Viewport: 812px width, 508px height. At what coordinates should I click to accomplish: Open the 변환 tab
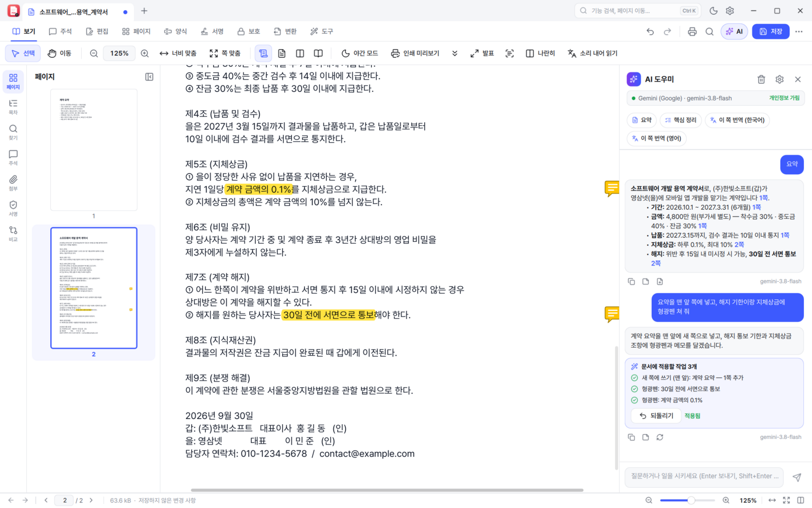285,31
